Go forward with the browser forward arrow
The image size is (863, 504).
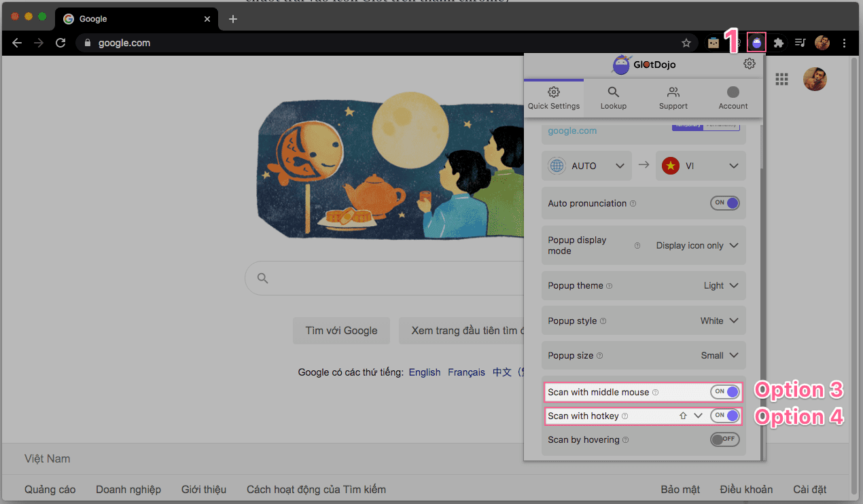point(39,43)
